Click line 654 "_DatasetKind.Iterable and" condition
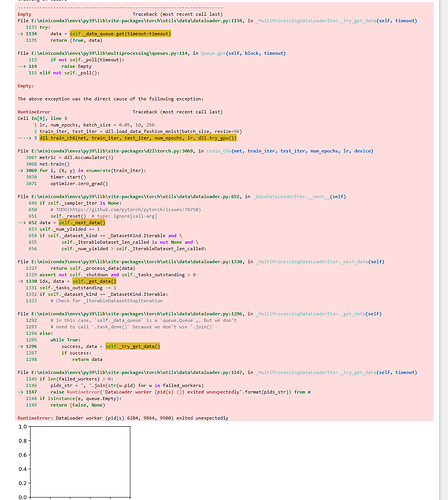448x500 pixels. 111,236
